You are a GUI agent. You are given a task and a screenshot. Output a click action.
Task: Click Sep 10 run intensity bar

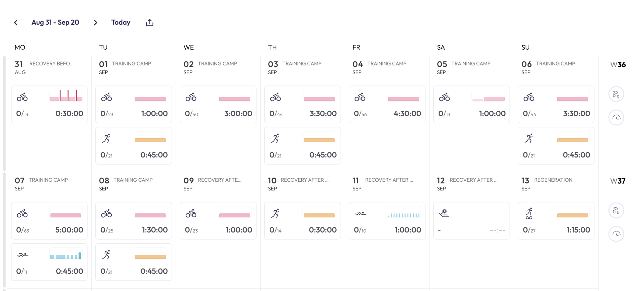click(319, 215)
